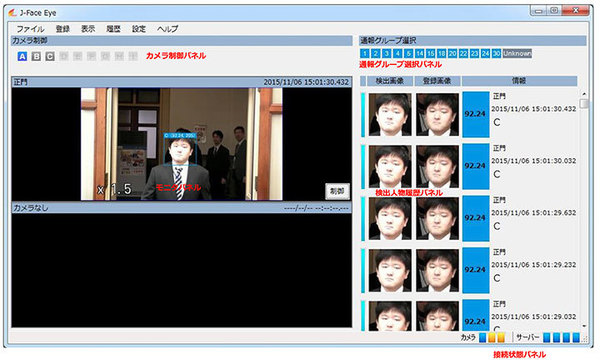Toggle notification group 30
The image size is (600, 364).
coord(497,54)
